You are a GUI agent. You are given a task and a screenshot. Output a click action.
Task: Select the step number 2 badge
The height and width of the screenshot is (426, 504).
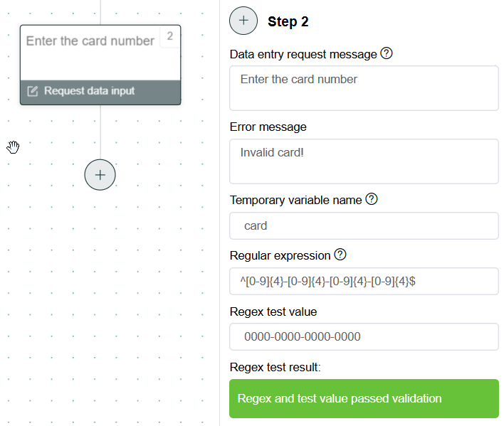pyautogui.click(x=170, y=36)
